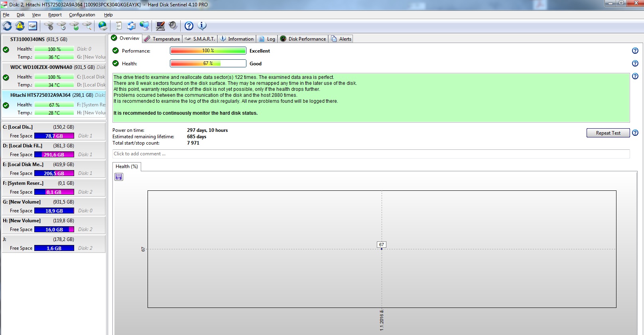The image size is (644, 335).
Task: Click the globe and monitor toolbar icon
Action: 144,26
